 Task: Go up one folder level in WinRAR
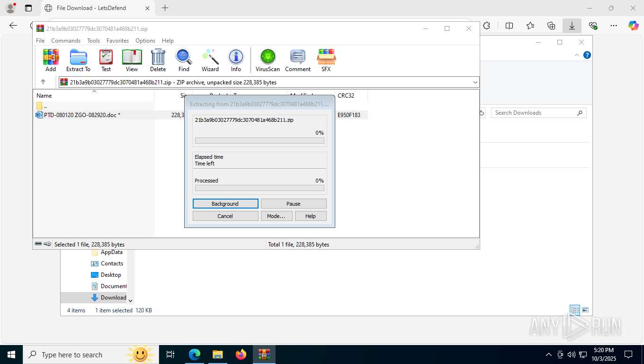pyautogui.click(x=43, y=82)
